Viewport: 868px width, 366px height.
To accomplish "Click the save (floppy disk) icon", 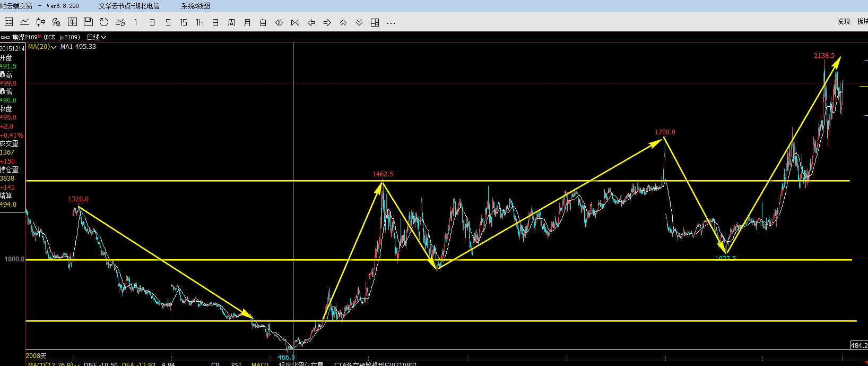I will pyautogui.click(x=88, y=22).
